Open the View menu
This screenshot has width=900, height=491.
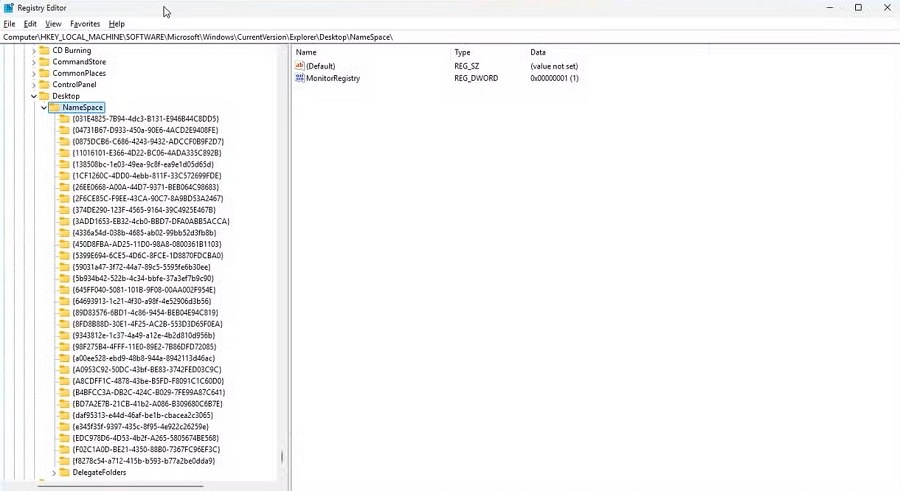tap(53, 24)
